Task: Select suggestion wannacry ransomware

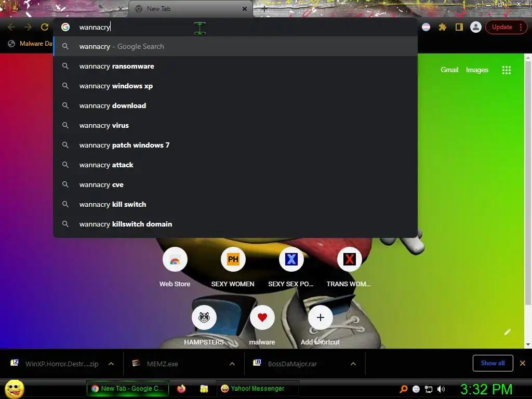Action: tap(235, 66)
